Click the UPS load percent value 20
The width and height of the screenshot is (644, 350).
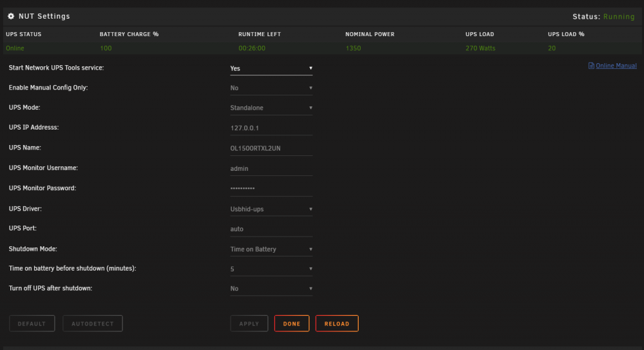click(552, 48)
